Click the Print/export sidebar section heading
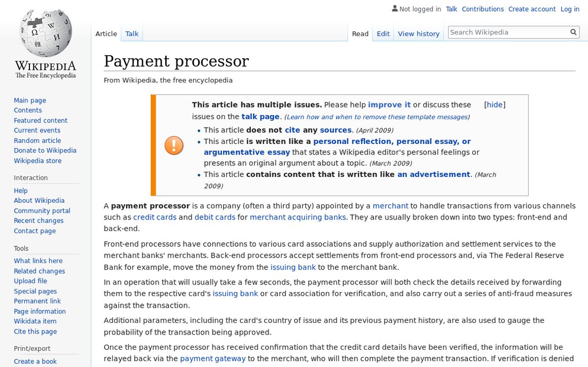 (32, 349)
